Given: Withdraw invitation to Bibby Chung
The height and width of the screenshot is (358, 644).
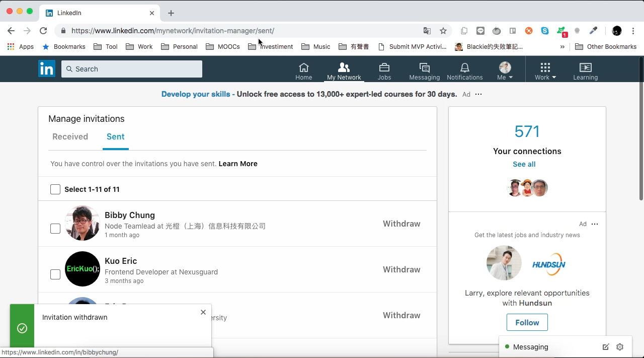Looking at the screenshot, I should (x=401, y=224).
